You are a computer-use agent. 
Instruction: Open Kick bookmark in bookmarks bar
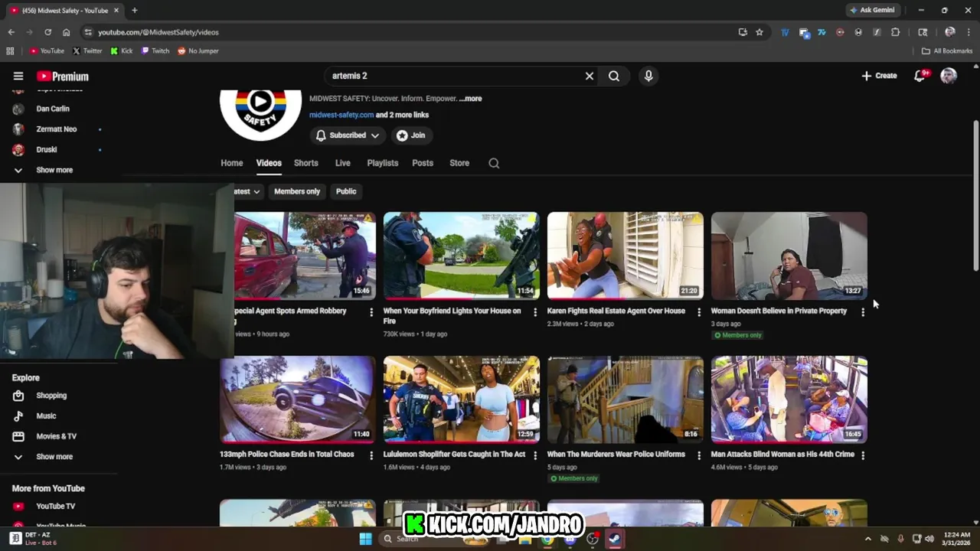(x=122, y=51)
